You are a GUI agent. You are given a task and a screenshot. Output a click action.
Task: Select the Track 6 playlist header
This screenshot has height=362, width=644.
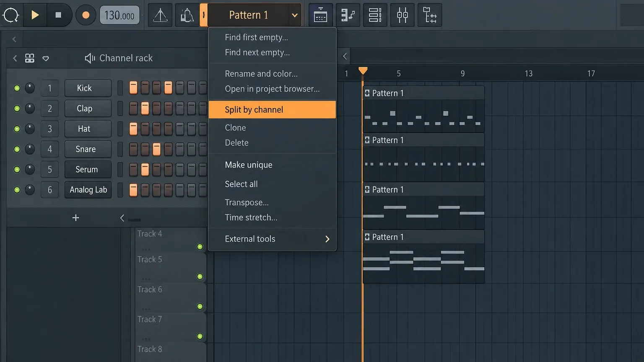[170, 297]
